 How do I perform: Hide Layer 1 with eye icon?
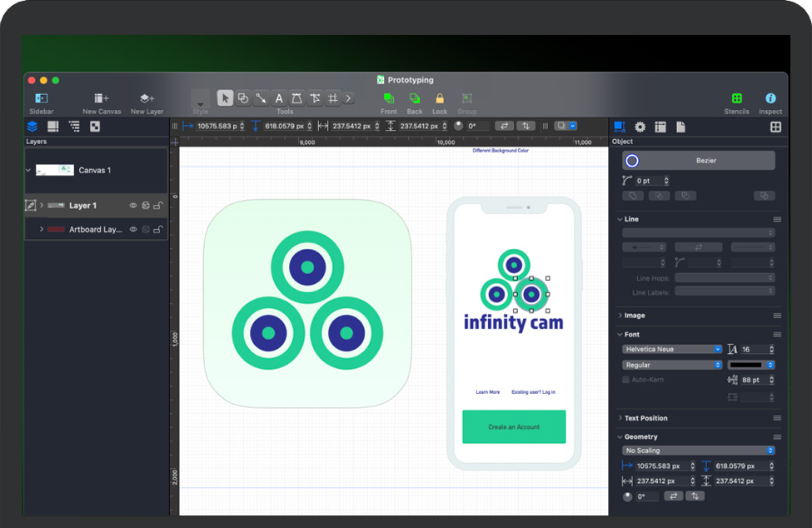132,206
